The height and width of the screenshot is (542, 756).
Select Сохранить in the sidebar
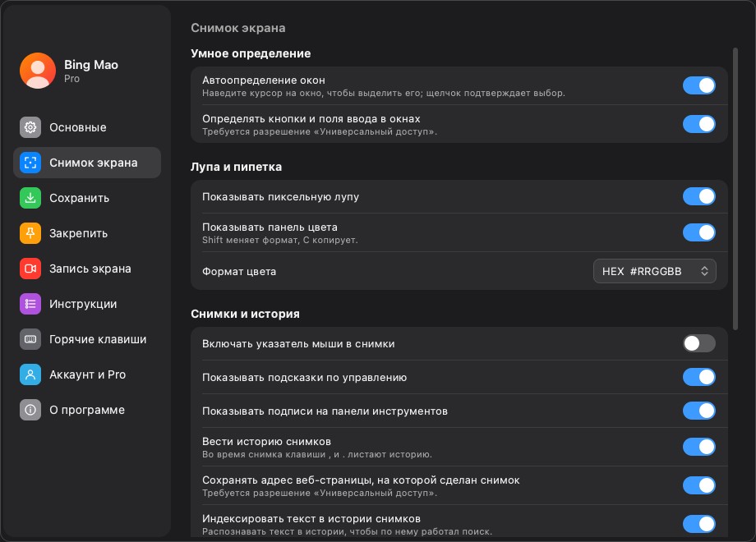click(x=87, y=198)
